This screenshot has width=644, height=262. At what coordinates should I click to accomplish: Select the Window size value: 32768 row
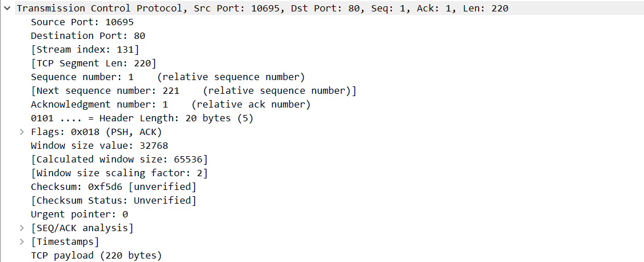[99, 146]
